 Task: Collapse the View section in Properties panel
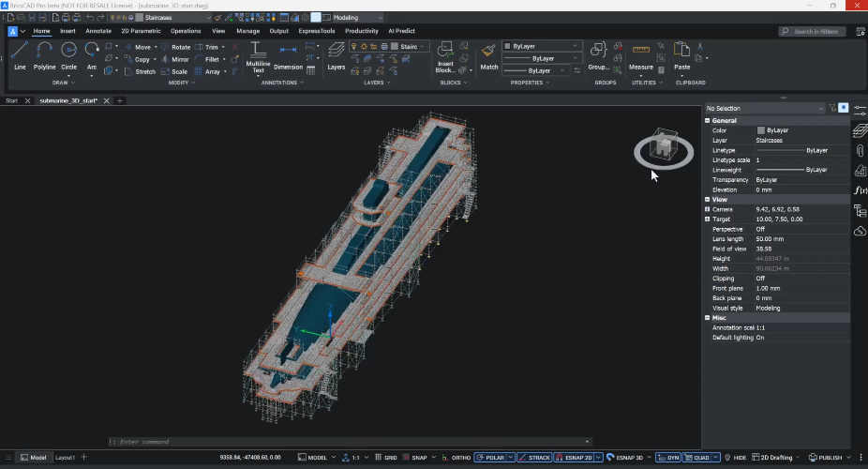click(708, 199)
